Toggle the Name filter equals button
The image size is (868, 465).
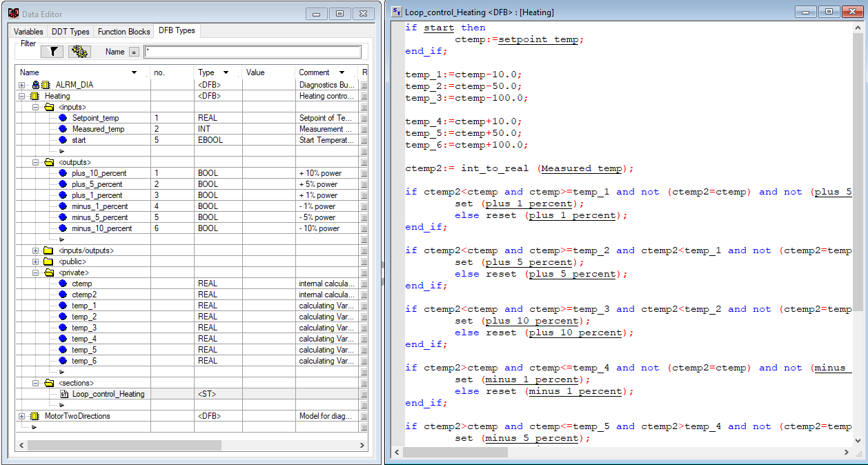click(x=134, y=52)
